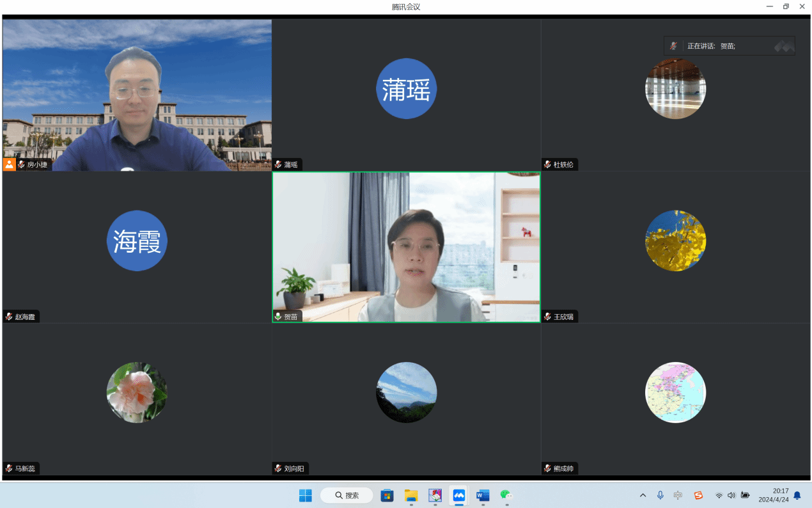Click 熊成帅's map avatar
Viewport: 812px width, 508px height.
675,392
